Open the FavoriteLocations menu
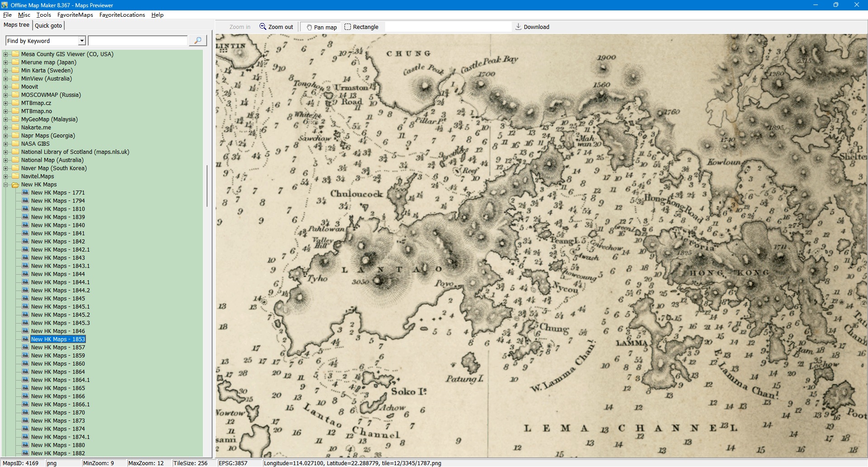 click(122, 15)
